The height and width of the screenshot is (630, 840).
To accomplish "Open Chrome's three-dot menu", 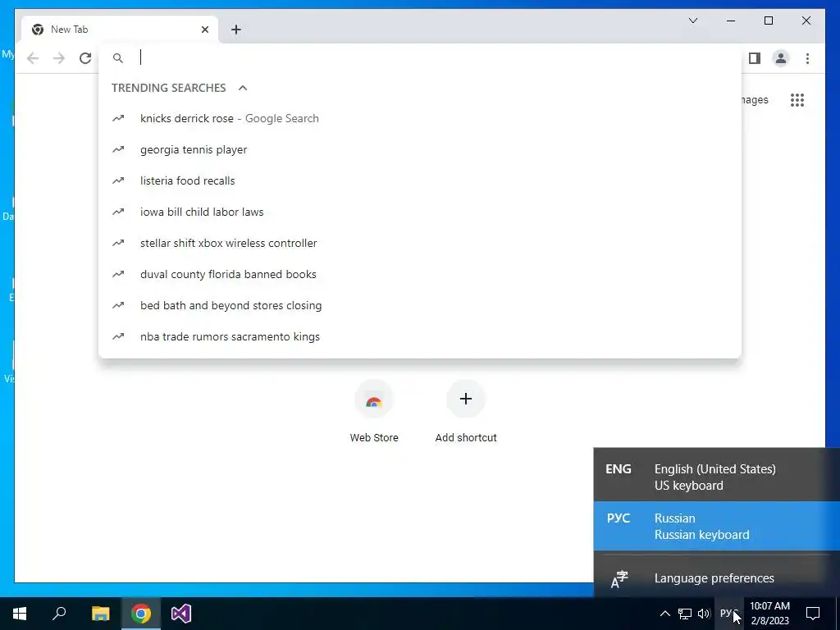I will point(807,58).
